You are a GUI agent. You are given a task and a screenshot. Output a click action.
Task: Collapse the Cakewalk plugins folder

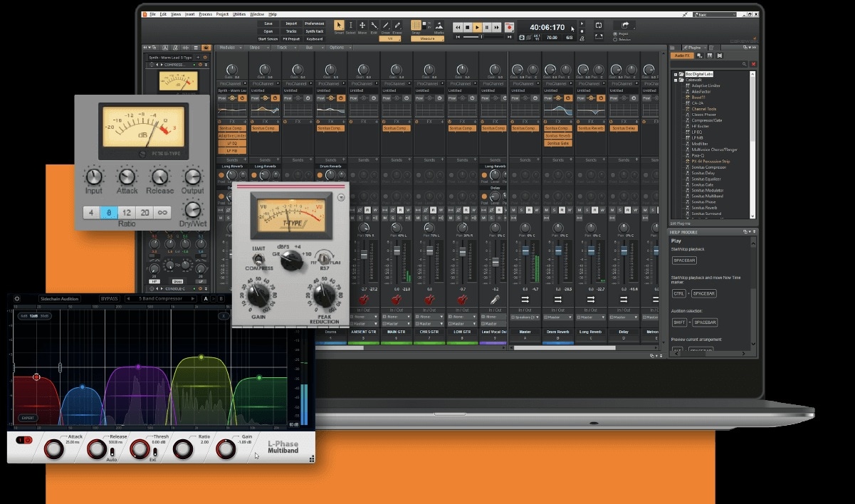[676, 80]
